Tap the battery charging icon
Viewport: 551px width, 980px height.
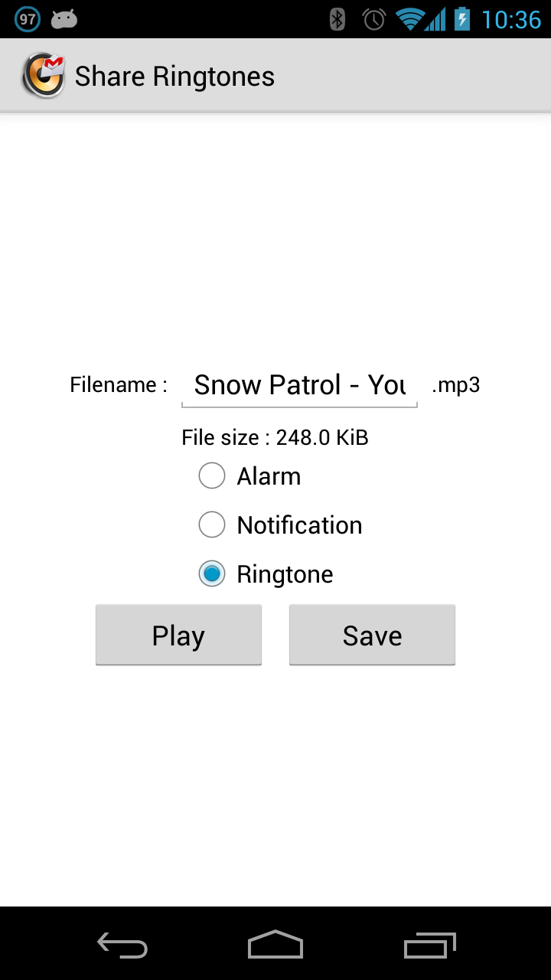[x=462, y=19]
